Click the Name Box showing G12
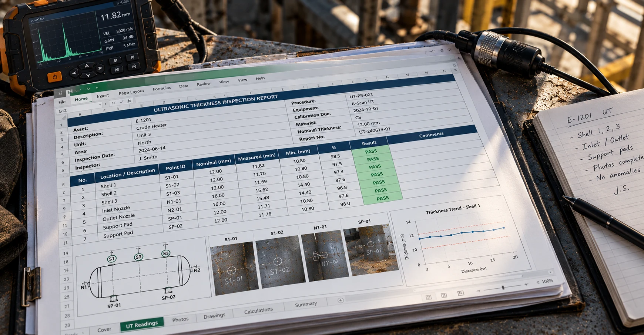This screenshot has height=335, width=644. [78, 109]
